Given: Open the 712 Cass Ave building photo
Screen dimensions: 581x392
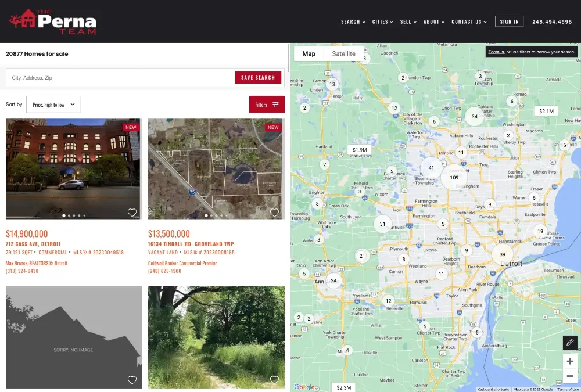Looking at the screenshot, I should (x=74, y=168).
